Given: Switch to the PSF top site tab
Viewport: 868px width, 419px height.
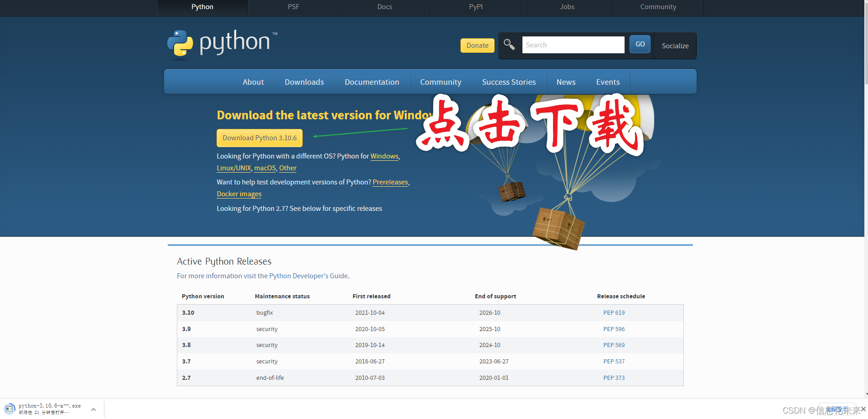Looking at the screenshot, I should click(x=294, y=7).
